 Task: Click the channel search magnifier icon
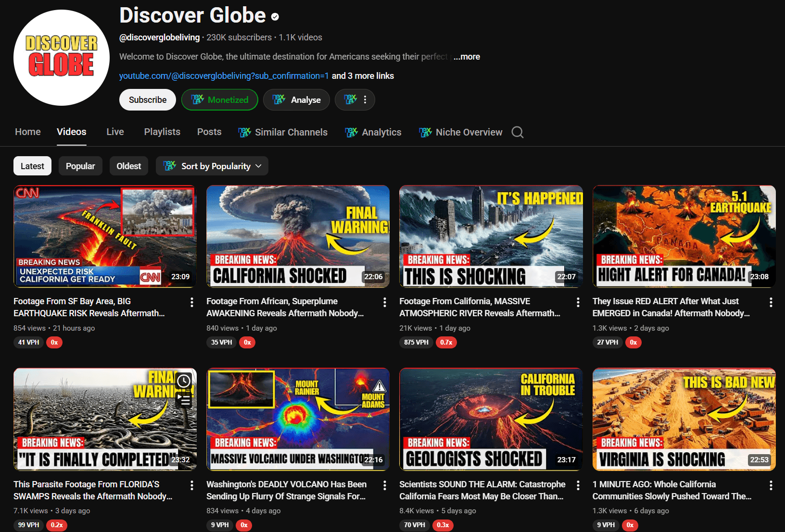517,132
